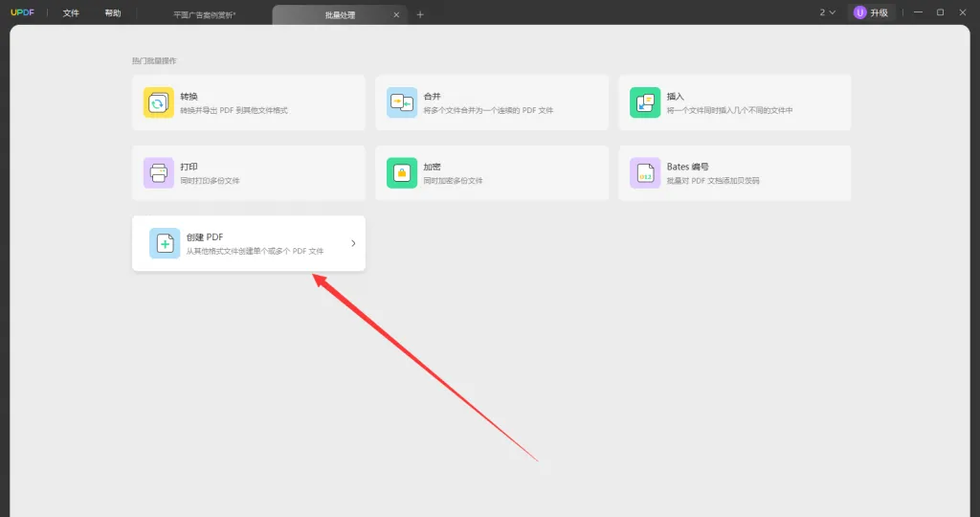Click the text 同时加密多份文件
980x517 pixels.
coord(453,181)
